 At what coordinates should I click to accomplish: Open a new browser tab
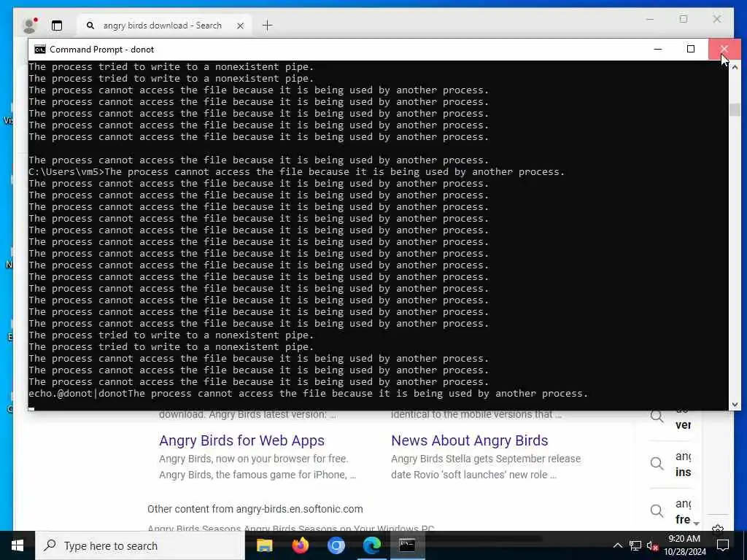267,26
